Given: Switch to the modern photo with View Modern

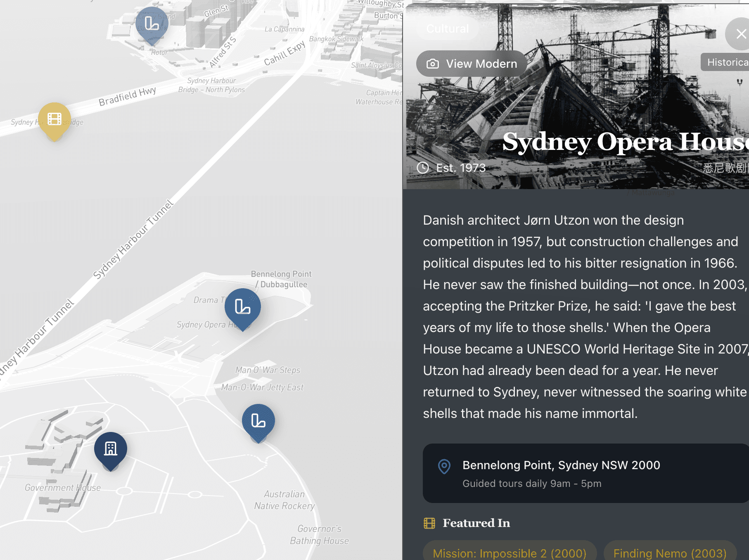Looking at the screenshot, I should click(x=472, y=64).
